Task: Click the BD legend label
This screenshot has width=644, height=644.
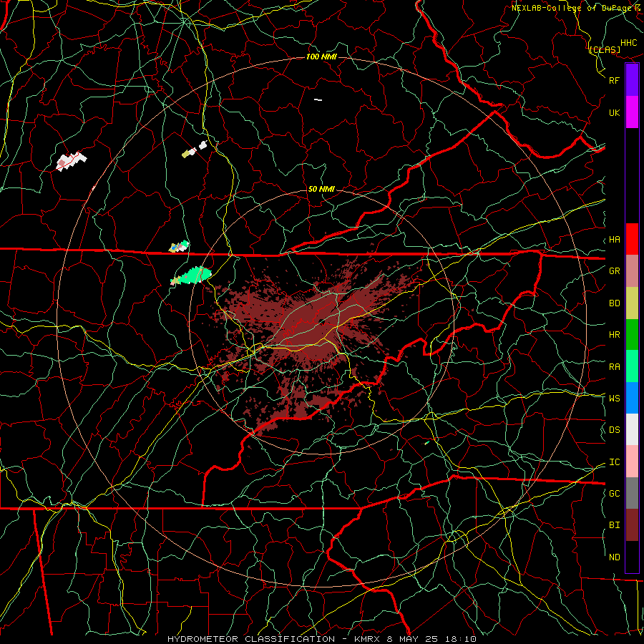Action: 615,303
